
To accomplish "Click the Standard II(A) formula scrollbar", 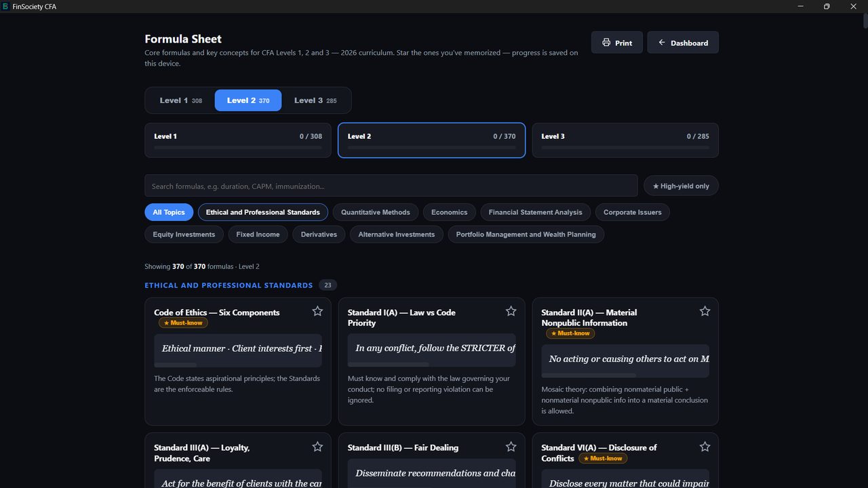I will pos(589,375).
